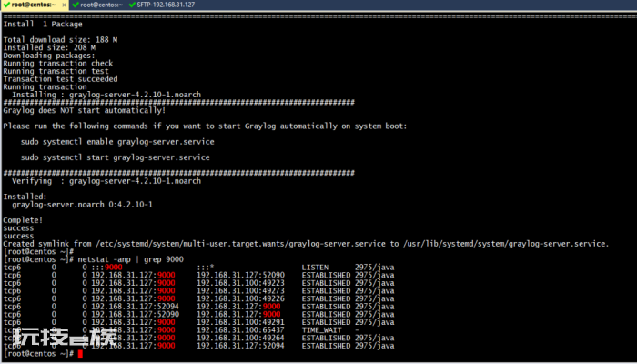Image resolution: width=637 pixels, height=364 pixels.
Task: Click the "Transaction test succeeded" line
Action: point(60,79)
